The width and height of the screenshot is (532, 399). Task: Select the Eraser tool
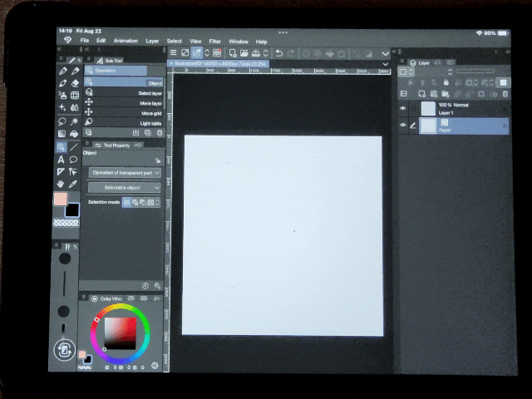click(75, 83)
